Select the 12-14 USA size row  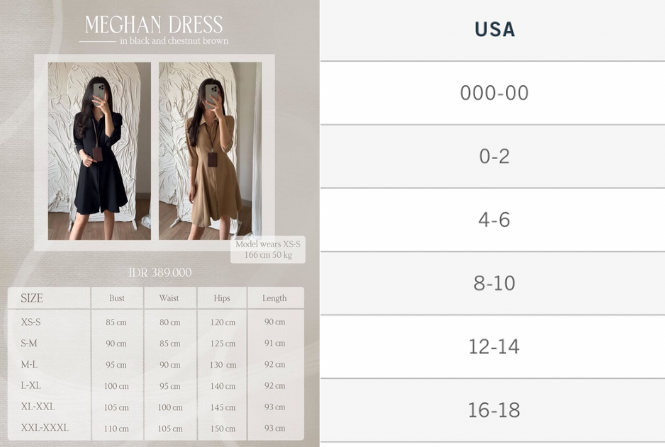[x=494, y=347]
